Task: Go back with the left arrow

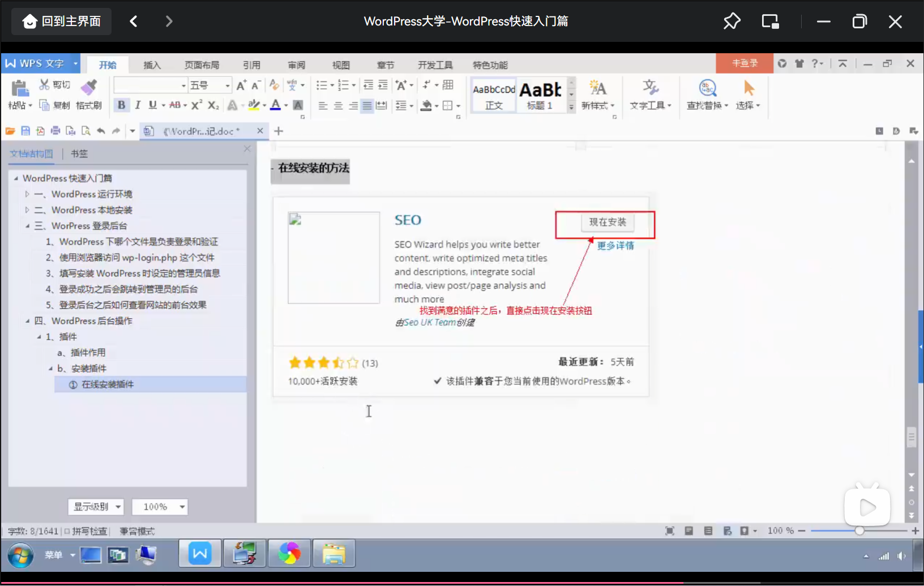Action: pyautogui.click(x=134, y=22)
